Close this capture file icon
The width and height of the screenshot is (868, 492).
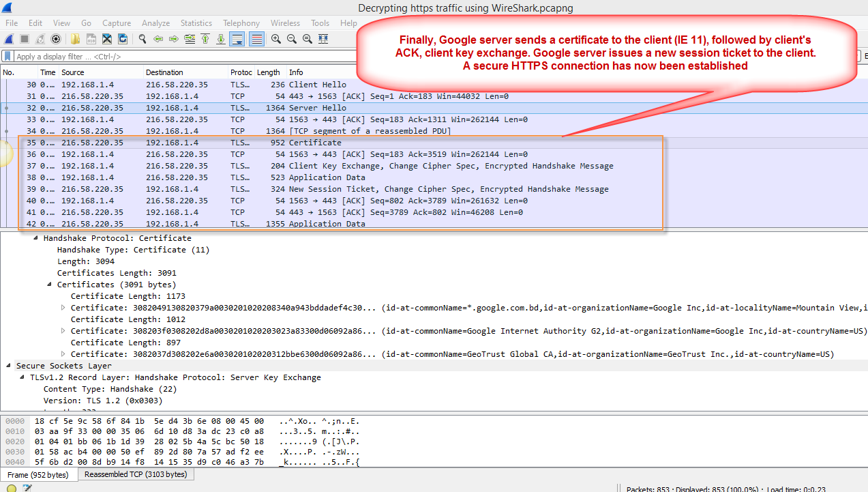(107, 39)
